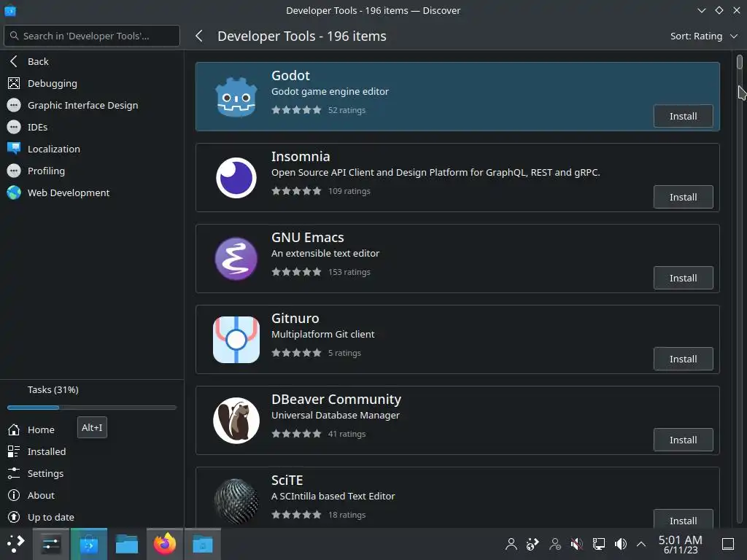The width and height of the screenshot is (747, 560).
Task: Click 'A SCIntilla based Text Editor' text
Action: coord(333,496)
